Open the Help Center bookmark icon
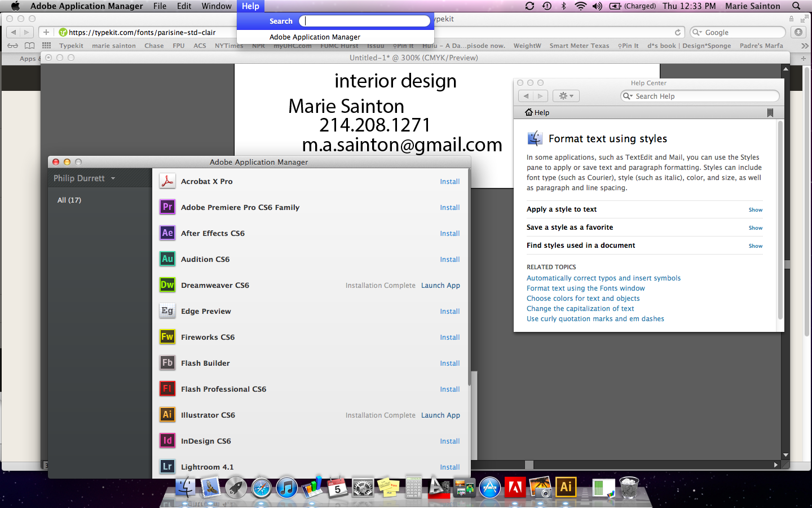The width and height of the screenshot is (812, 508). pos(770,113)
